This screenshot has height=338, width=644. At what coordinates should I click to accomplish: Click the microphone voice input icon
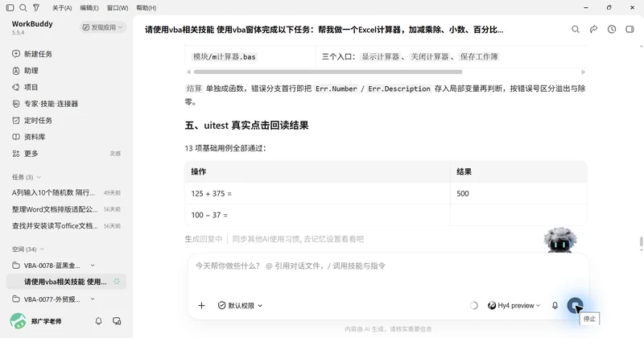coord(555,306)
